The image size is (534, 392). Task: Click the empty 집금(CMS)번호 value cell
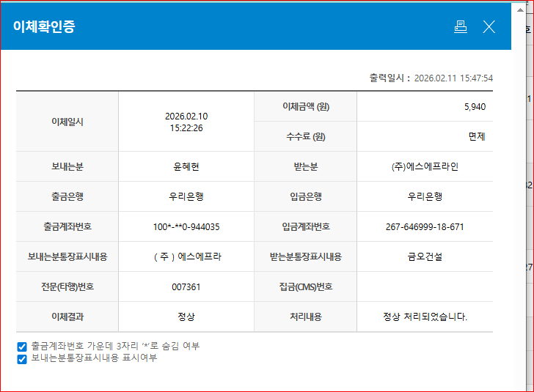(425, 286)
